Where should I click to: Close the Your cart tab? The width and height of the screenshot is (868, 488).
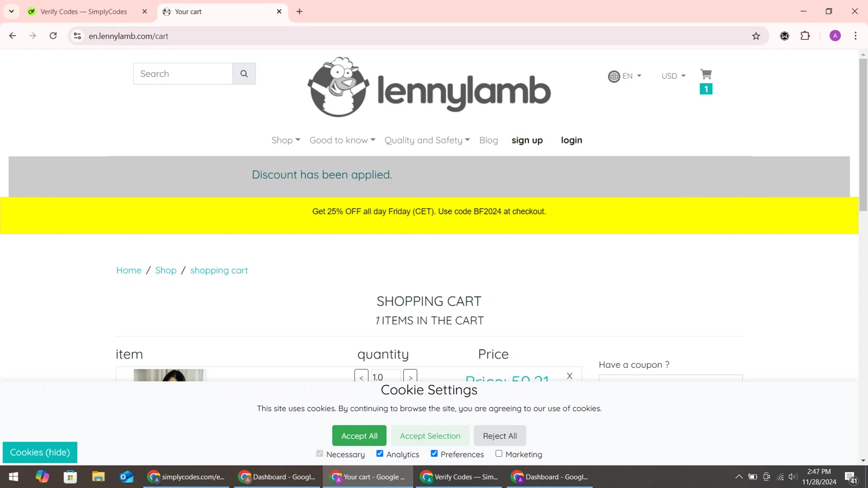[x=279, y=12]
